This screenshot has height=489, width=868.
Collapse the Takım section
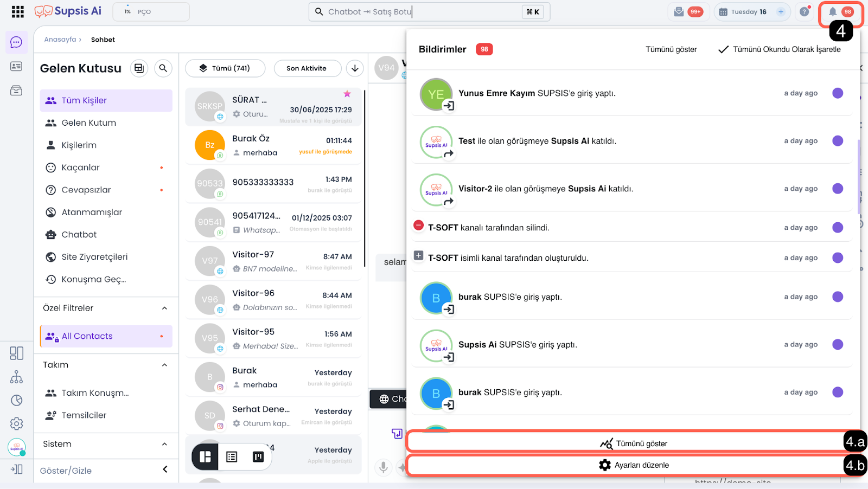pyautogui.click(x=164, y=365)
